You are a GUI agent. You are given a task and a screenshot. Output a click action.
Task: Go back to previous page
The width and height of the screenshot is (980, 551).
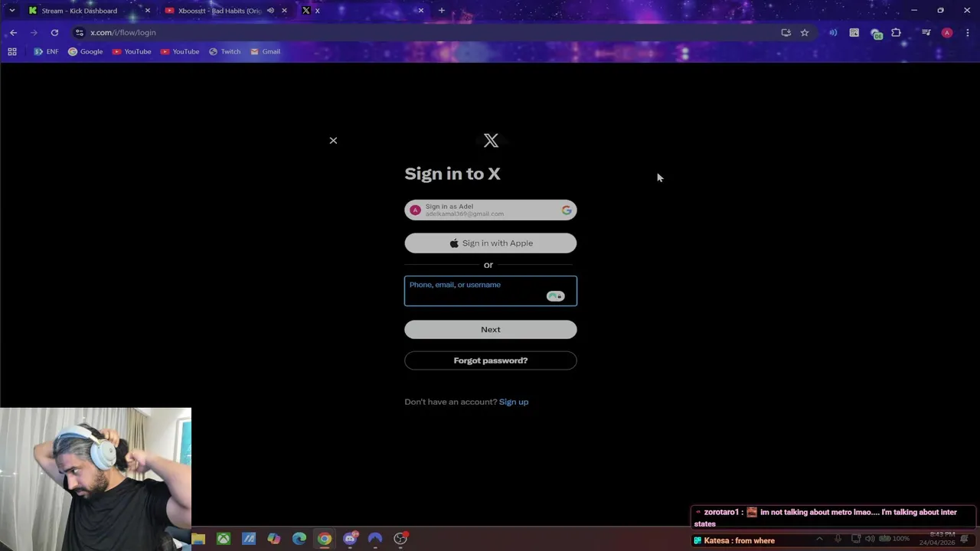coord(14,33)
